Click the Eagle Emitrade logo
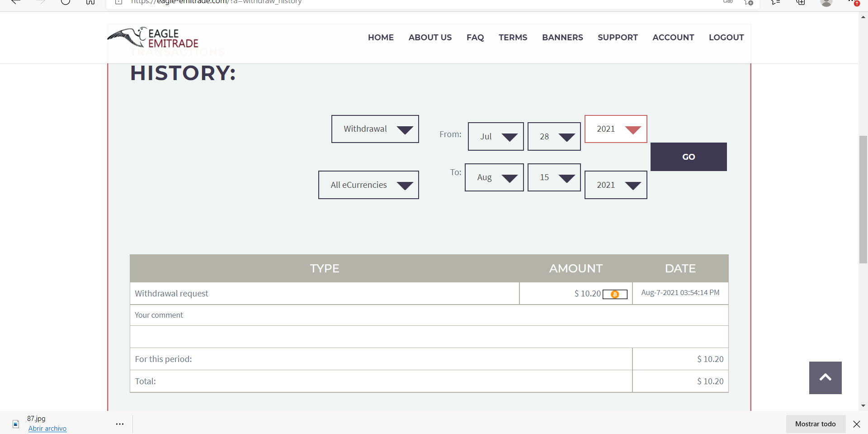This screenshot has width=868, height=434. pyautogui.click(x=153, y=38)
